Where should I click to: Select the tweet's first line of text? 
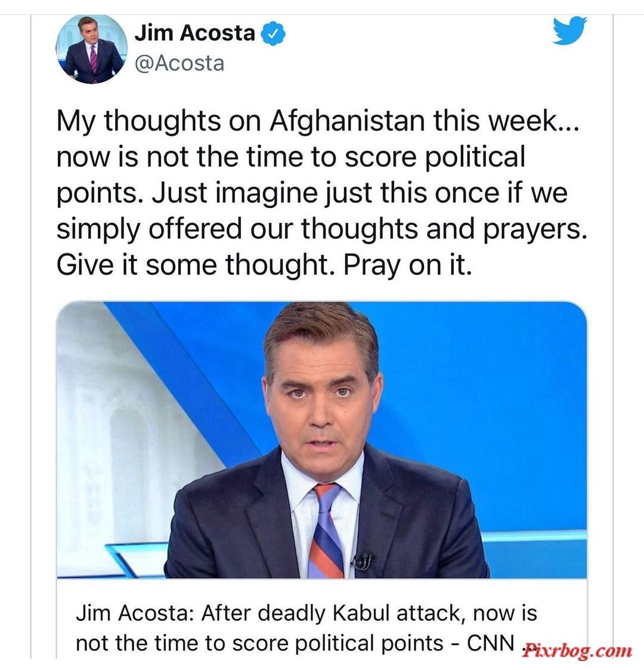click(x=318, y=122)
